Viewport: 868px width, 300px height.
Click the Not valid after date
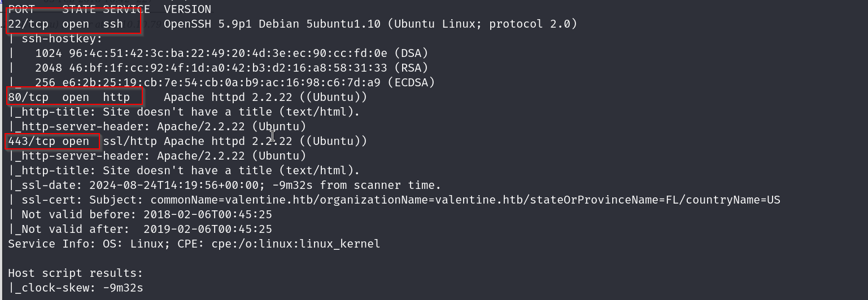pos(208,229)
